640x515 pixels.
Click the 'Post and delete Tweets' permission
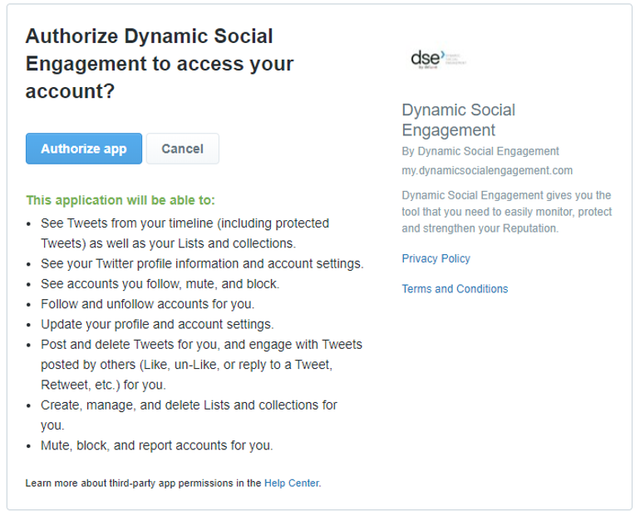coord(201,364)
